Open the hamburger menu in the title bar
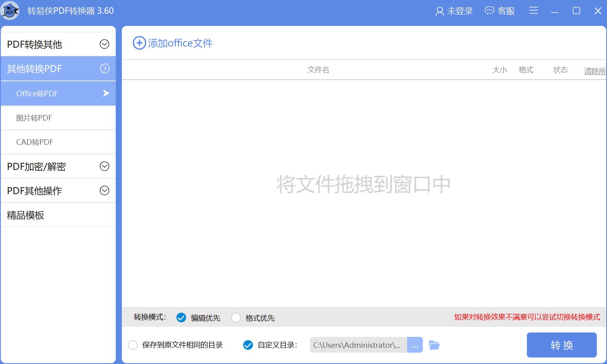The width and height of the screenshot is (607, 364). coord(533,11)
